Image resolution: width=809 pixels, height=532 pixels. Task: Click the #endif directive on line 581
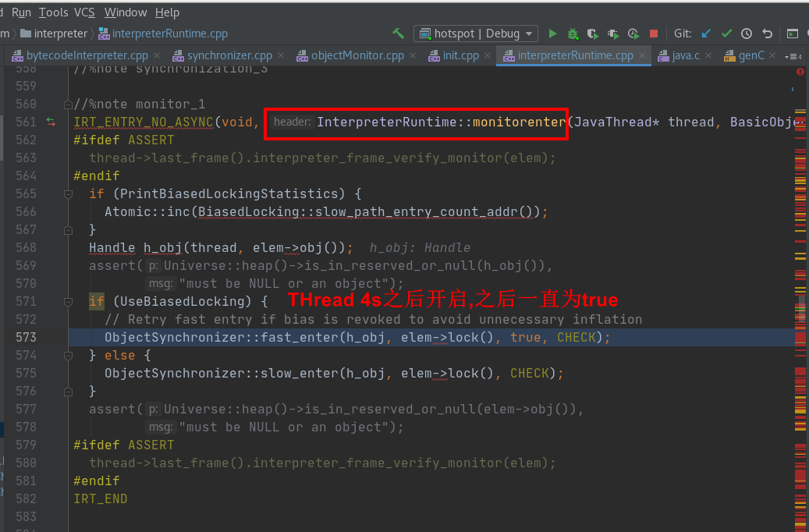tap(97, 481)
